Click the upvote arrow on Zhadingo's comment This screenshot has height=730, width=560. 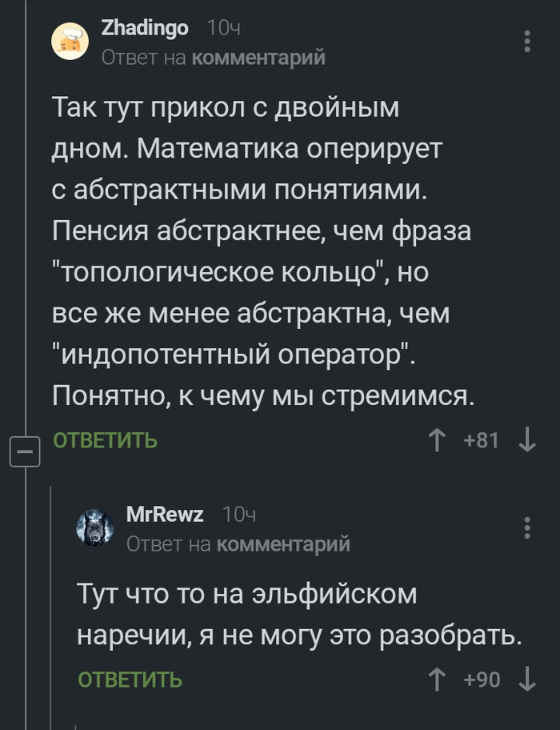438,438
